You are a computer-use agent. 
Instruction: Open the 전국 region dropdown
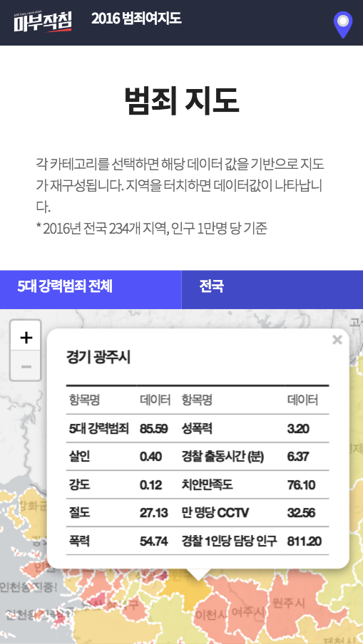272,289
